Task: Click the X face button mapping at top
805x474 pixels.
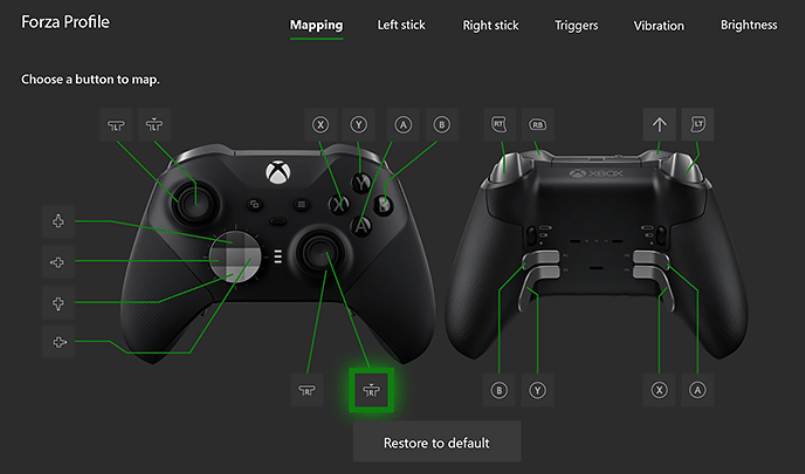Action: tap(320, 125)
